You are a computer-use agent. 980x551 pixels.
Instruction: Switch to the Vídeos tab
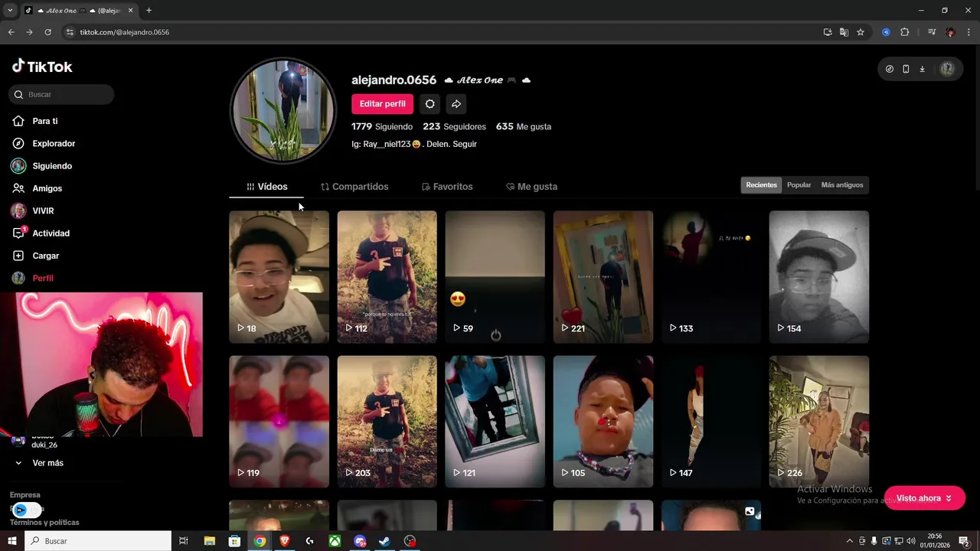coord(266,187)
